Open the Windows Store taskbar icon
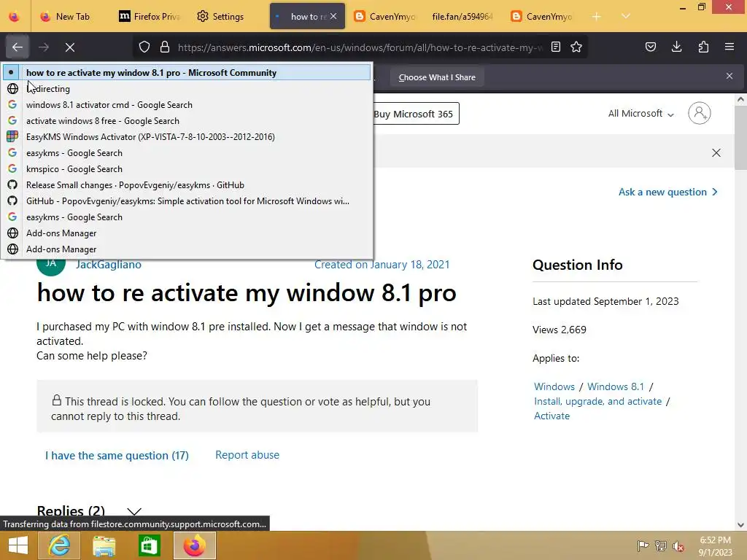747x560 pixels. pyautogui.click(x=149, y=545)
